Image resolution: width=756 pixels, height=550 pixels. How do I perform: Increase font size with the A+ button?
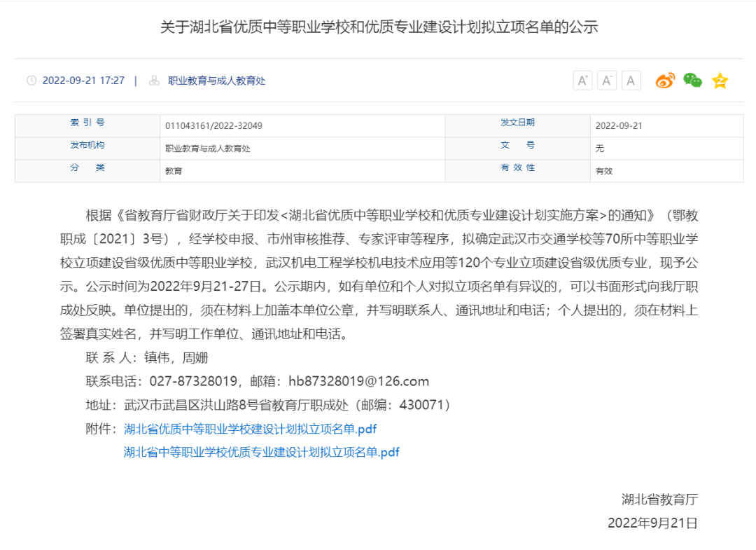(x=582, y=81)
